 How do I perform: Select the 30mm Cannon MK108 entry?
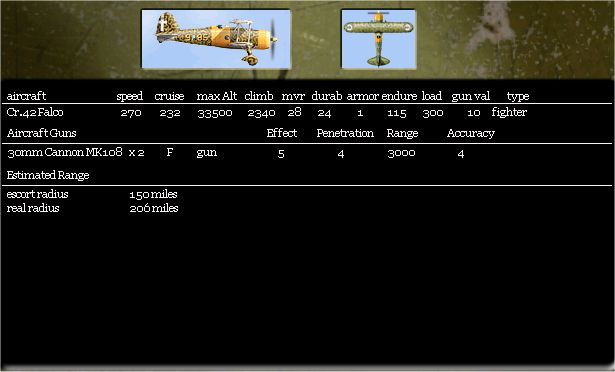(65, 152)
